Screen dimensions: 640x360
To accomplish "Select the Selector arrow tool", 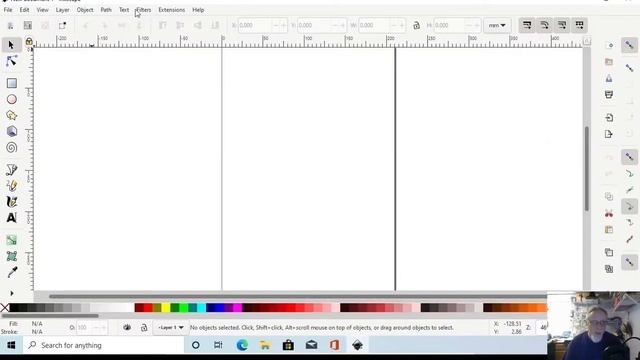I will (11, 45).
